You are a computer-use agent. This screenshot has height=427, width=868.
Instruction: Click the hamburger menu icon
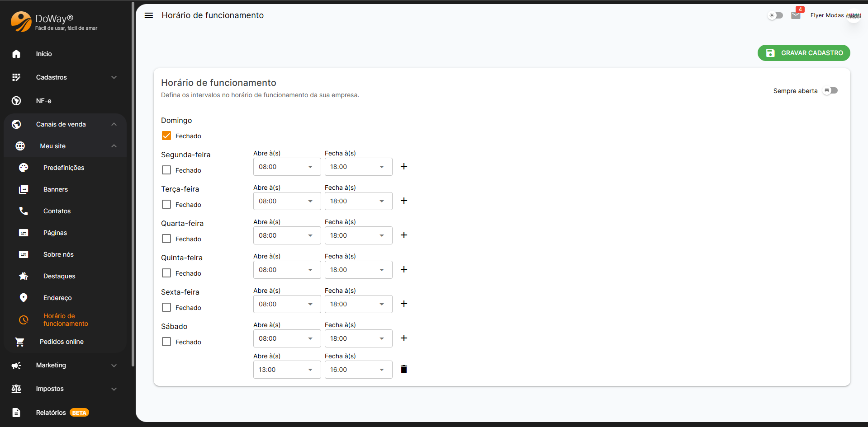point(148,15)
